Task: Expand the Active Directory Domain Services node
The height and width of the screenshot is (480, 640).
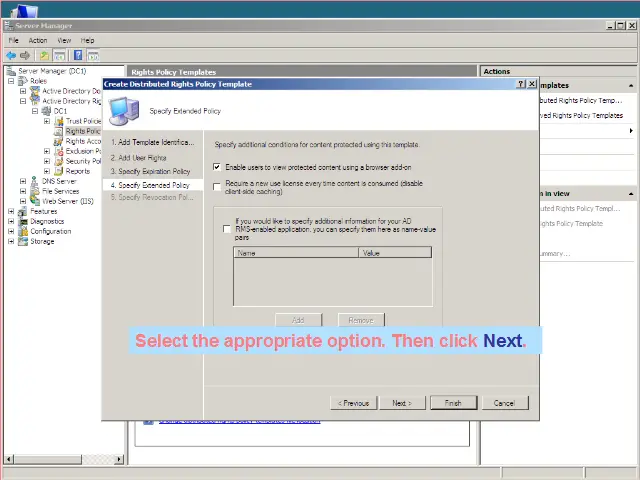Action: [x=23, y=91]
